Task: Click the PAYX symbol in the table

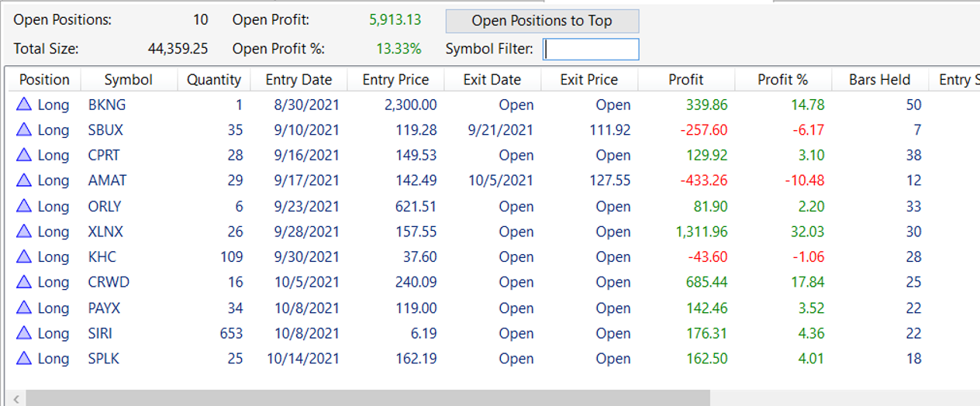Action: point(105,308)
